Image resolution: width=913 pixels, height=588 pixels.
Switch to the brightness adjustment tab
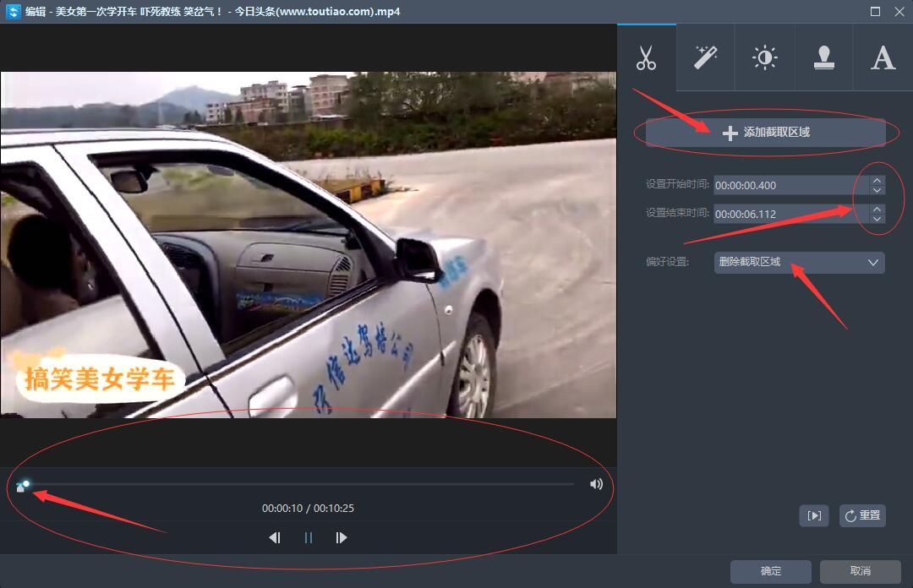(764, 58)
